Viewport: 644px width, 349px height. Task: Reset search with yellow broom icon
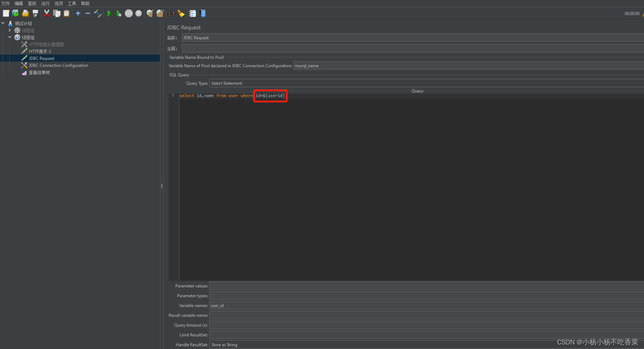[181, 13]
